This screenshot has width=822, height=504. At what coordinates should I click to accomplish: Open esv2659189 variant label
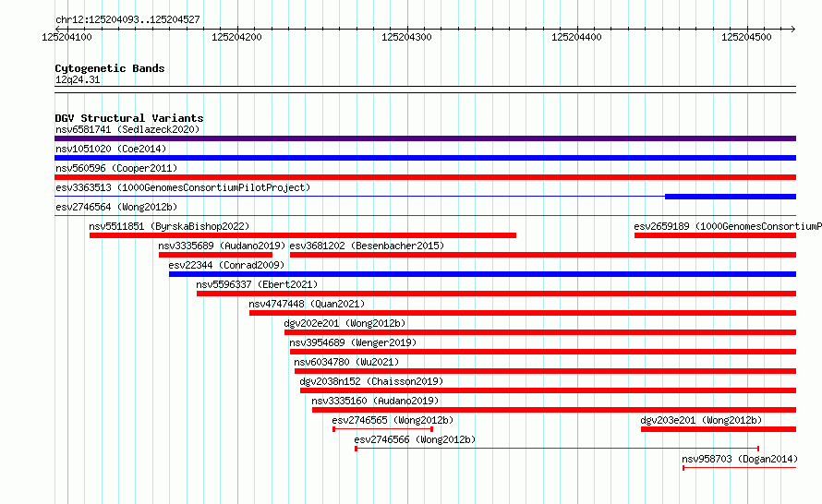pos(728,226)
